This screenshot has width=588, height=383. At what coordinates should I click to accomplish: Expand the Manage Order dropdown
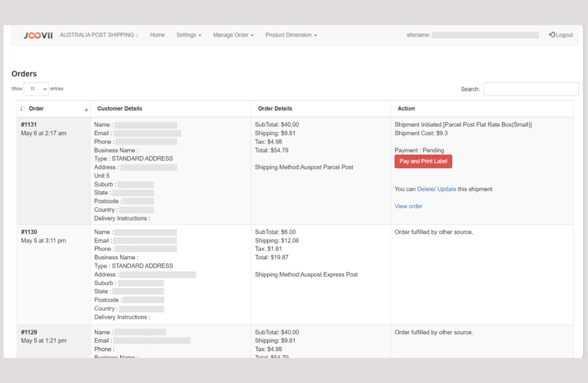[233, 35]
